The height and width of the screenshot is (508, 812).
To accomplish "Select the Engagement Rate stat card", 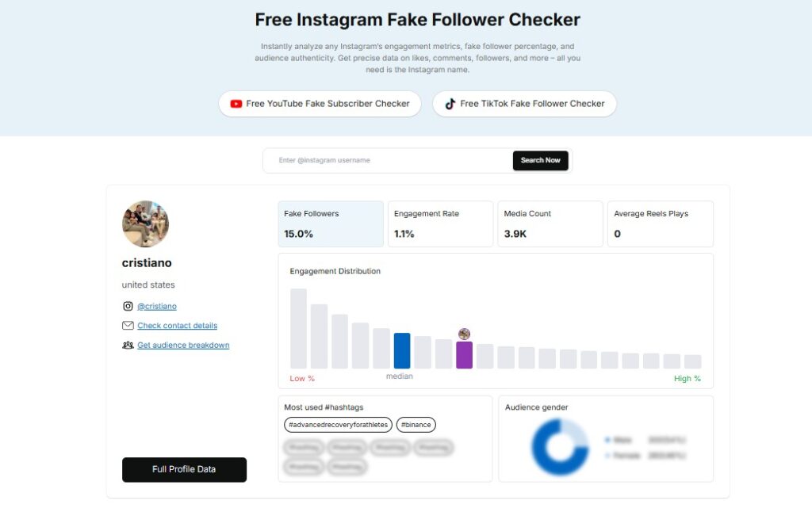I will [441, 224].
